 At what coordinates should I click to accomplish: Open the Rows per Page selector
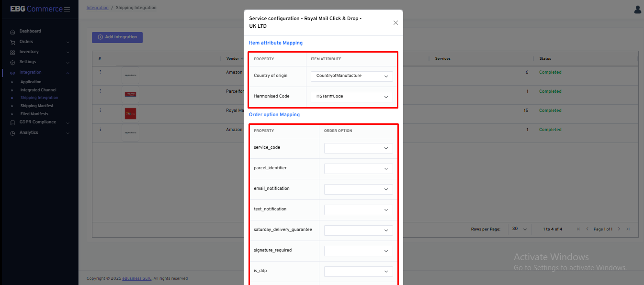coord(520,229)
